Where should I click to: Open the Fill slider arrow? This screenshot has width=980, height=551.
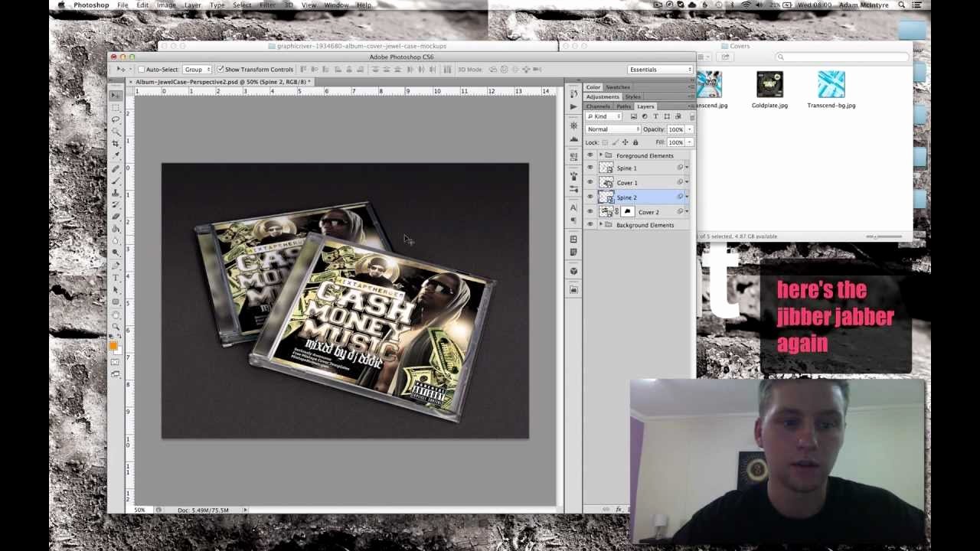point(689,142)
